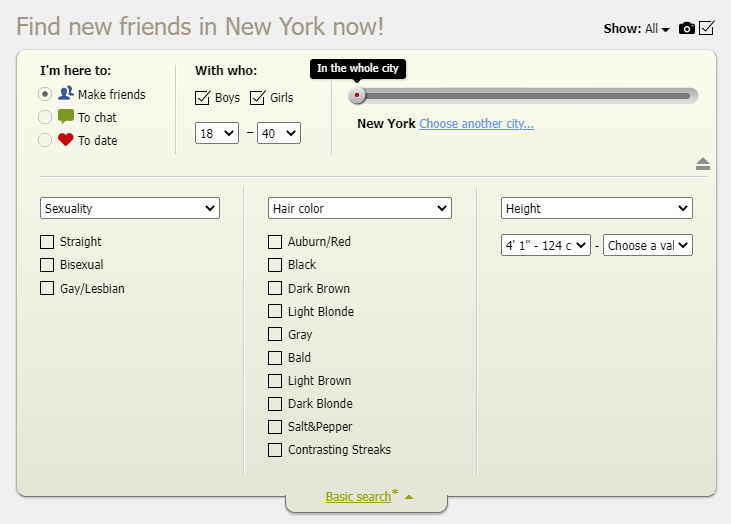Uncheck the Girls checkbox

[257, 98]
